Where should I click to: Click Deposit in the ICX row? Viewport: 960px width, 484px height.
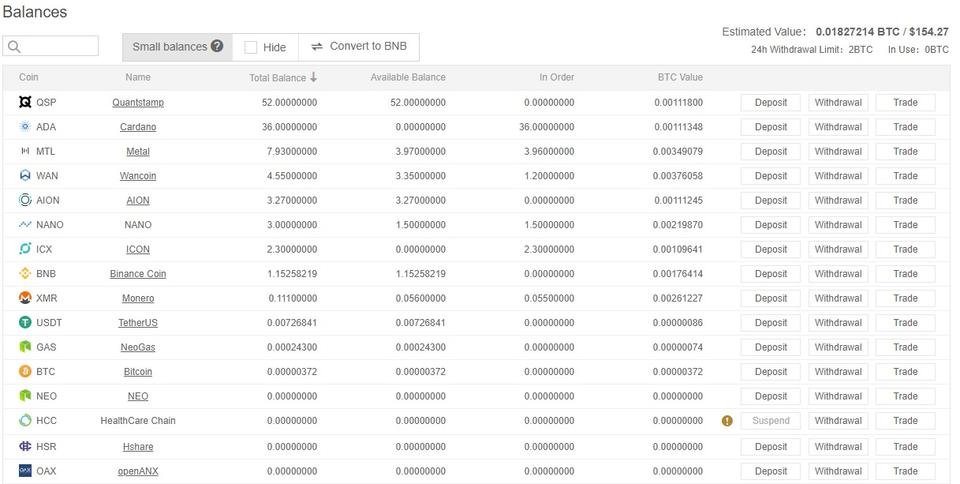click(x=771, y=249)
